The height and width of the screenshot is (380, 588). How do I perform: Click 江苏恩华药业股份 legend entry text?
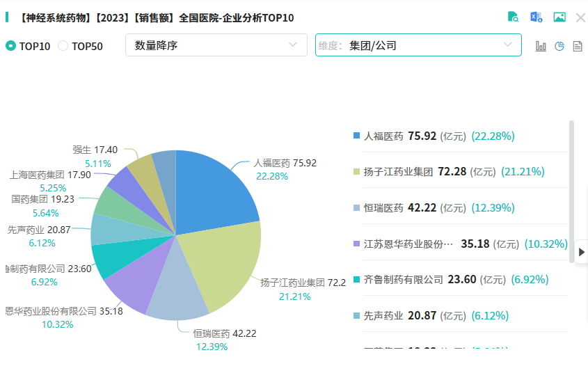408,244
